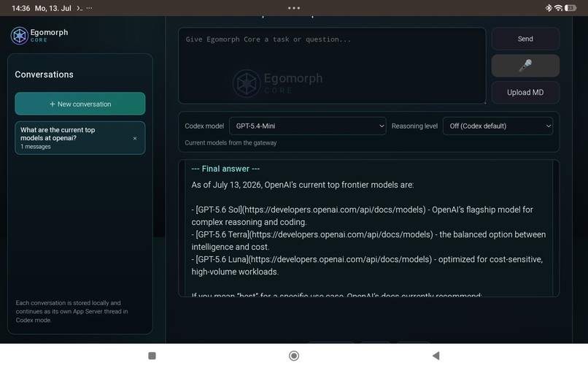
Task: Tap the battery status icon
Action: point(570,8)
